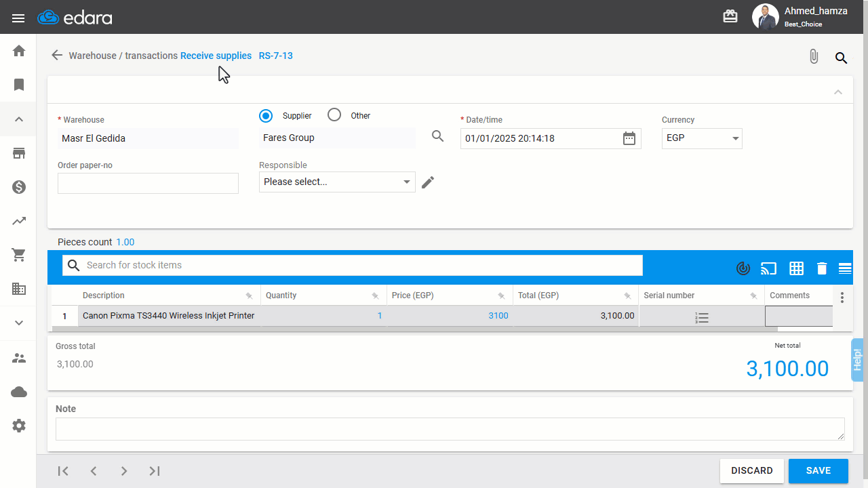Go to the first record
Screen dimensions: 868x488
pos(63,471)
